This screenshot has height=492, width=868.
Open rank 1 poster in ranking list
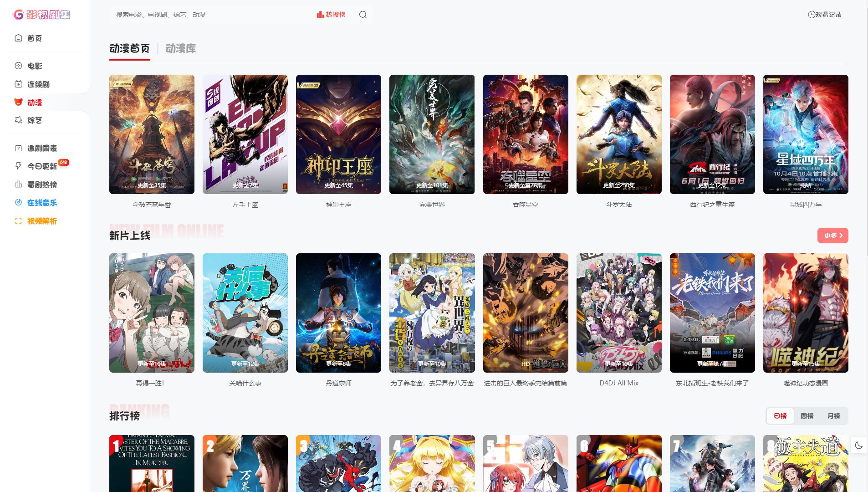152,463
